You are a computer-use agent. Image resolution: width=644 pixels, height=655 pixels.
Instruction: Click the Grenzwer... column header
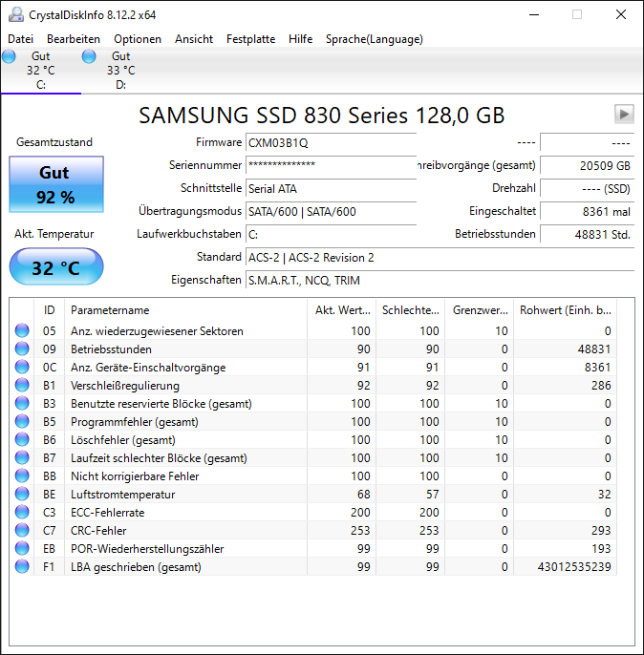[x=480, y=310]
